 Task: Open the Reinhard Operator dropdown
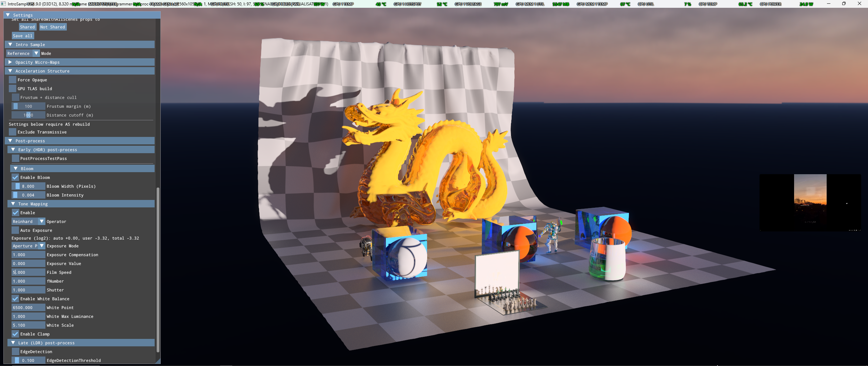(x=28, y=221)
